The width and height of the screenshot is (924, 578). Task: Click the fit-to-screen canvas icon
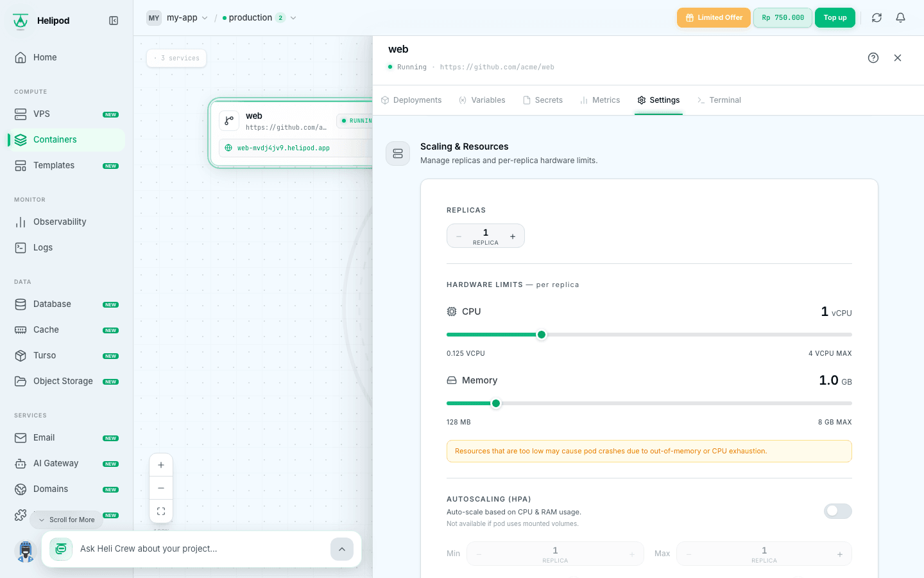click(x=161, y=511)
